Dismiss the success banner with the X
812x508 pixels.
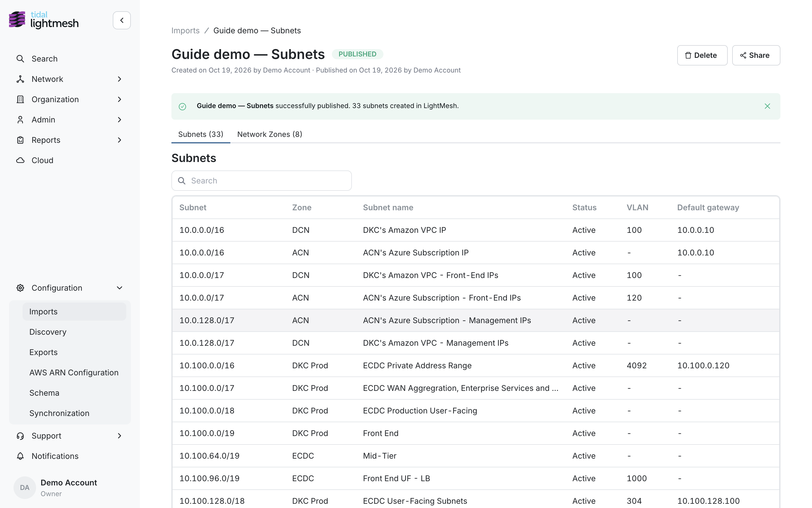pos(767,106)
